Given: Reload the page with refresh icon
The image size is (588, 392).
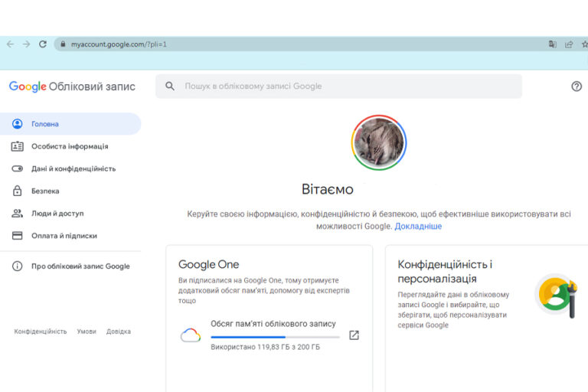Looking at the screenshot, I should 43,44.
